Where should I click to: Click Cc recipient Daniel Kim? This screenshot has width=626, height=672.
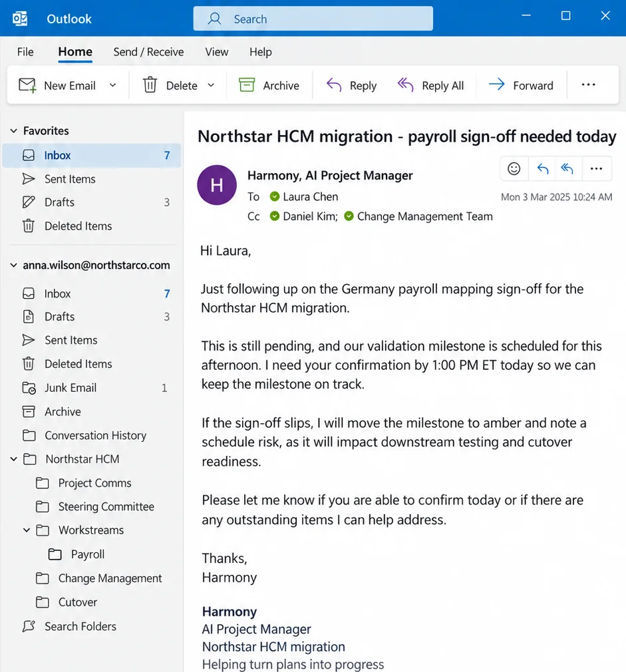click(310, 216)
